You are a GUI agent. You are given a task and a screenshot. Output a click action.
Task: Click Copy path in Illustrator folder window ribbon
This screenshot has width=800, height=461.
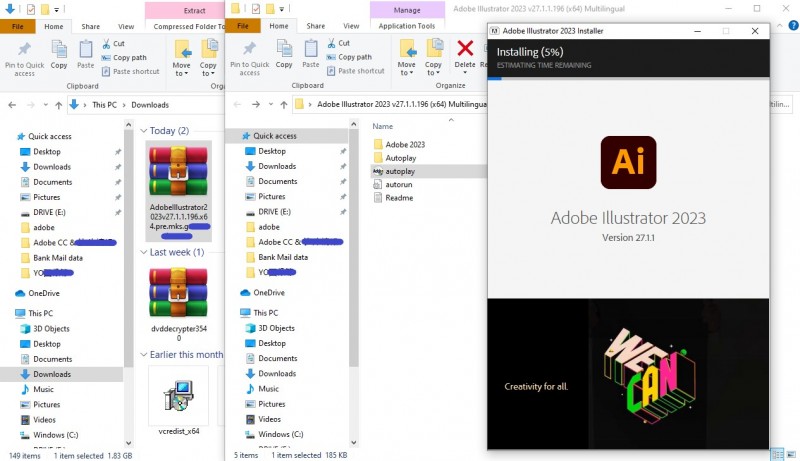pos(349,57)
